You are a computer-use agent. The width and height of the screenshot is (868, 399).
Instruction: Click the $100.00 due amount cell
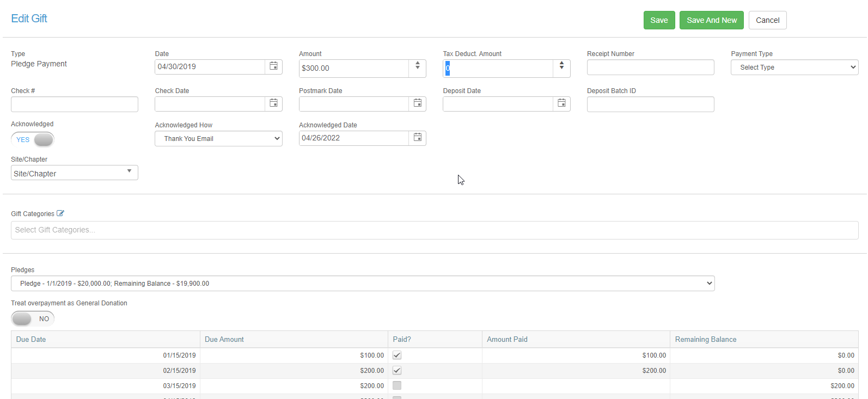294,355
